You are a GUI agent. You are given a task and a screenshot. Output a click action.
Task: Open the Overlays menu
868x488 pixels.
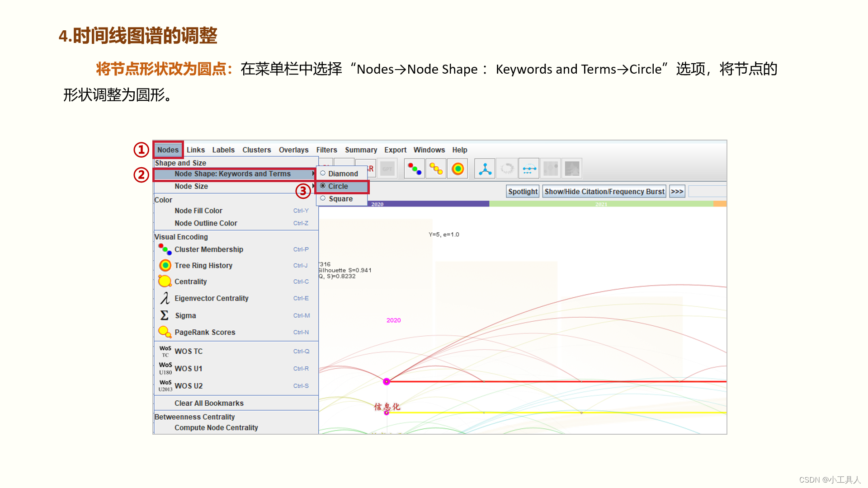pos(293,150)
